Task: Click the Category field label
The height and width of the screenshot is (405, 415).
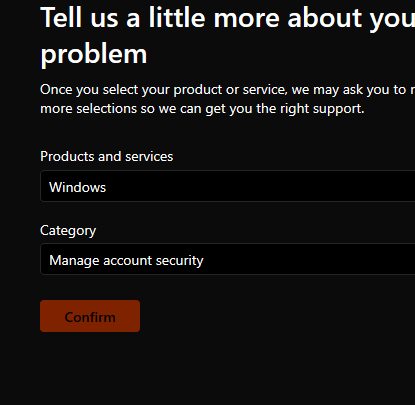Action: [x=68, y=230]
